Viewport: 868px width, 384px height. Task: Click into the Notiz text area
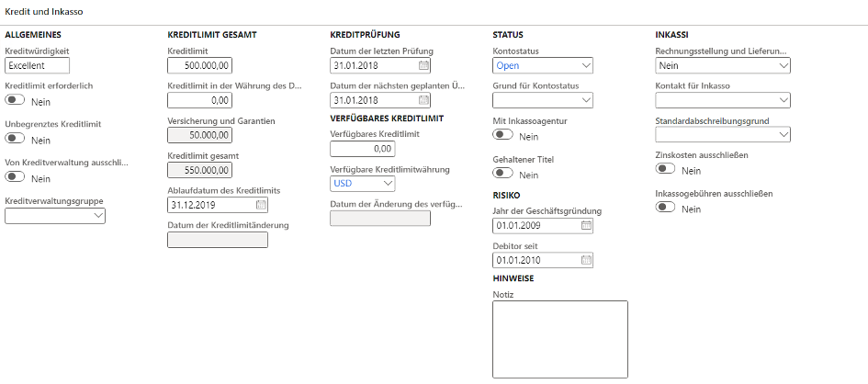560,339
